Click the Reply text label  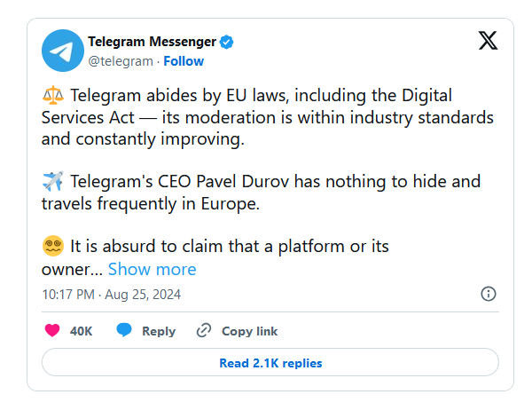pyautogui.click(x=159, y=331)
